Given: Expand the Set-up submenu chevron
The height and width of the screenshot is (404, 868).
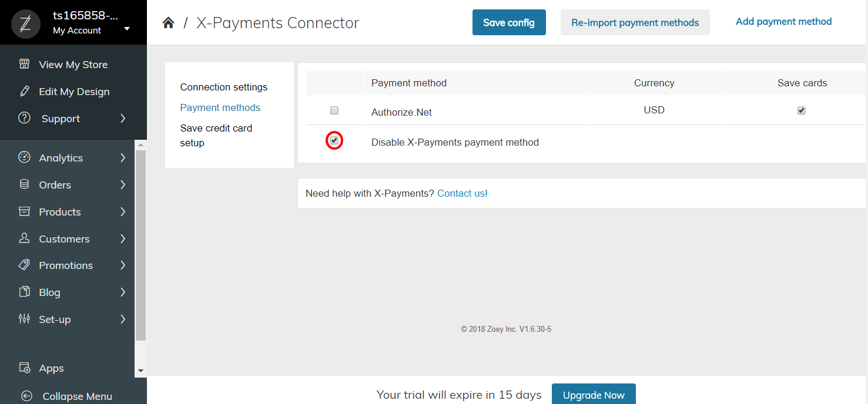Looking at the screenshot, I should point(123,319).
